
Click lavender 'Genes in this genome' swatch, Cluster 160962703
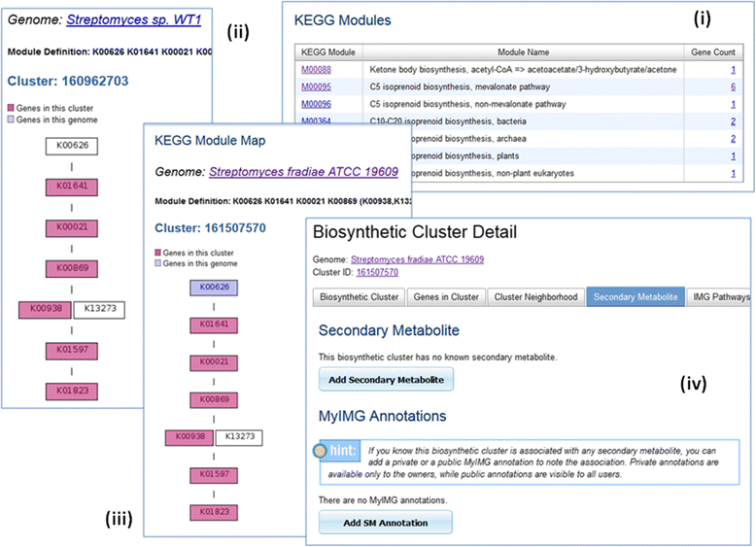[11, 120]
